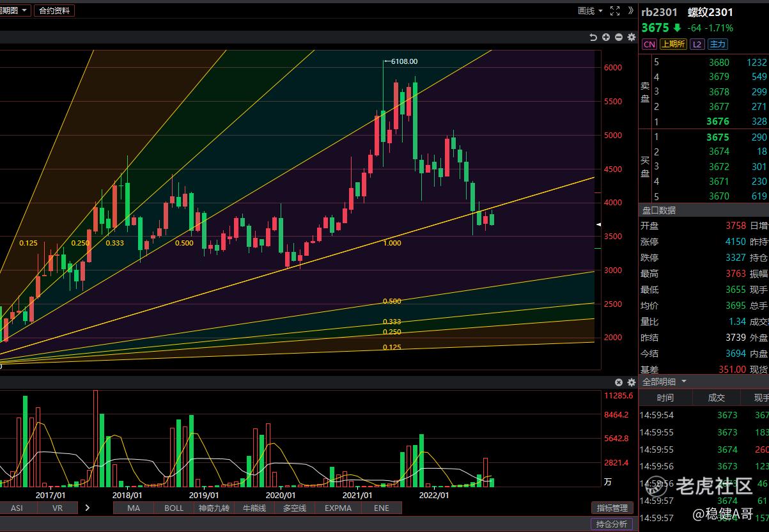
Task: Select bid level 5 price 3670
Action: tap(719, 196)
